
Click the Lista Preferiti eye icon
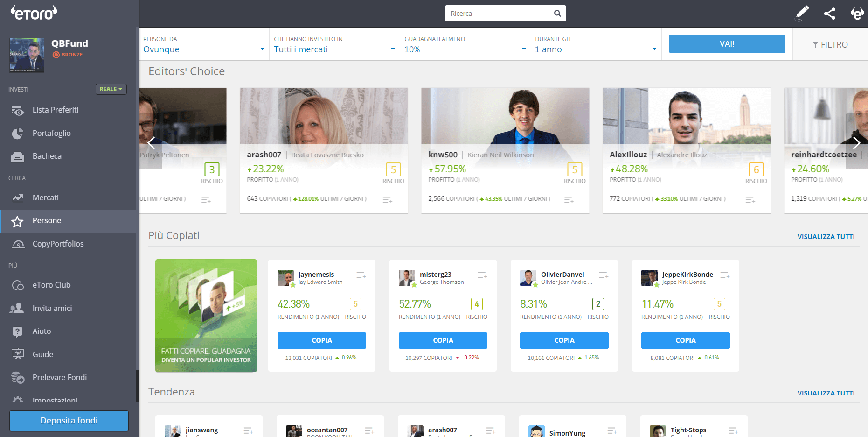click(x=18, y=111)
